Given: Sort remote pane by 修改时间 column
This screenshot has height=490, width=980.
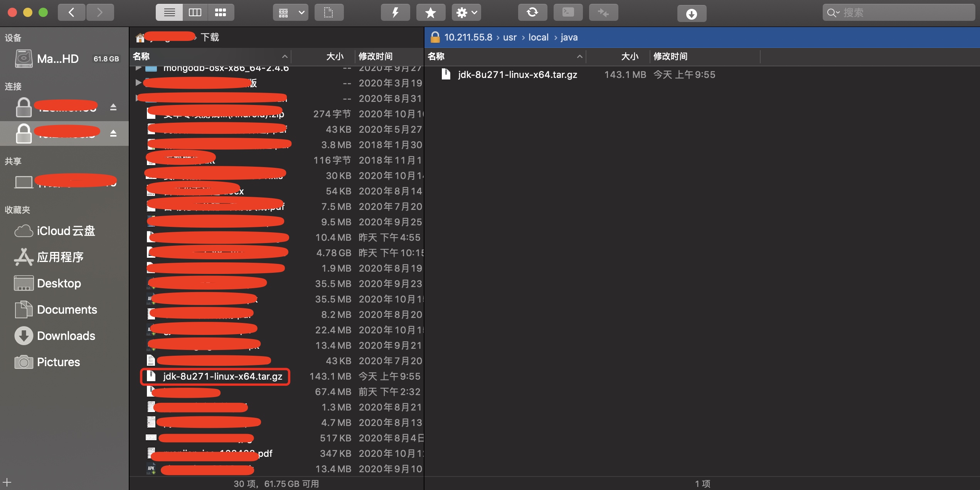Looking at the screenshot, I should [x=670, y=56].
